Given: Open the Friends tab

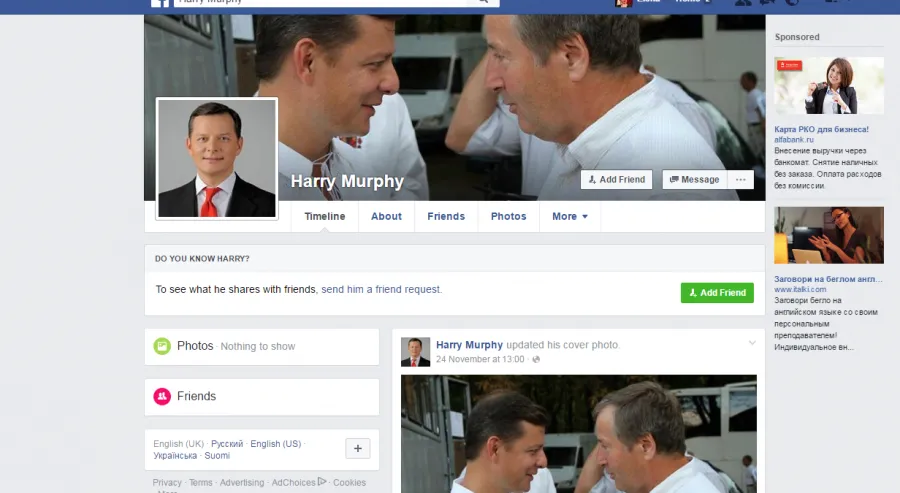Looking at the screenshot, I should (x=446, y=216).
